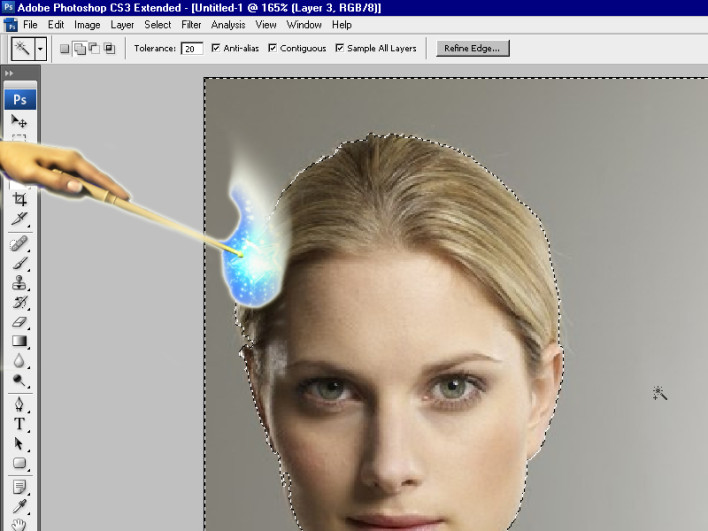Select the Gradient tool

(x=19, y=341)
